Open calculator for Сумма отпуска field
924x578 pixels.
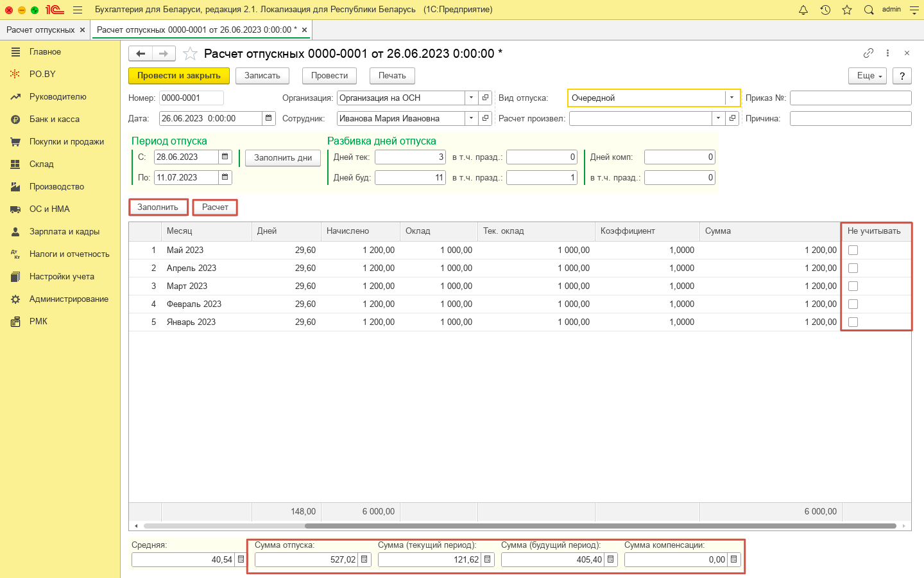coord(364,559)
